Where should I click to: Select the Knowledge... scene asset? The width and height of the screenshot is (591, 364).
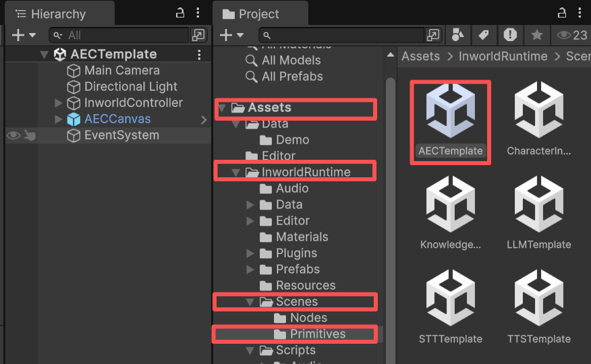(x=451, y=213)
